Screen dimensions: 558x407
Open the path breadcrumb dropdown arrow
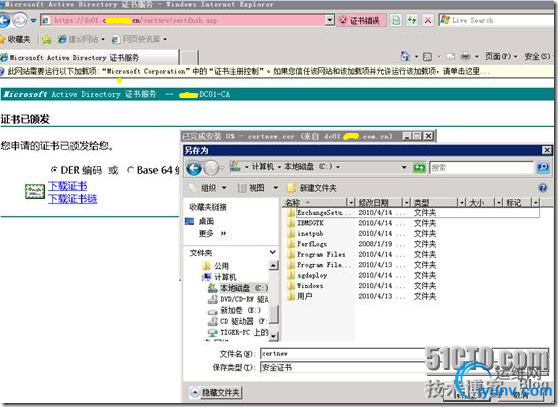click(404, 167)
